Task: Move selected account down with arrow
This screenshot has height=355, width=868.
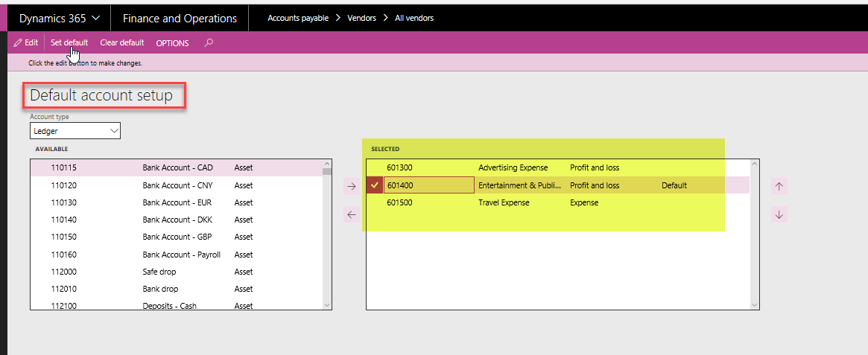Action: (779, 214)
